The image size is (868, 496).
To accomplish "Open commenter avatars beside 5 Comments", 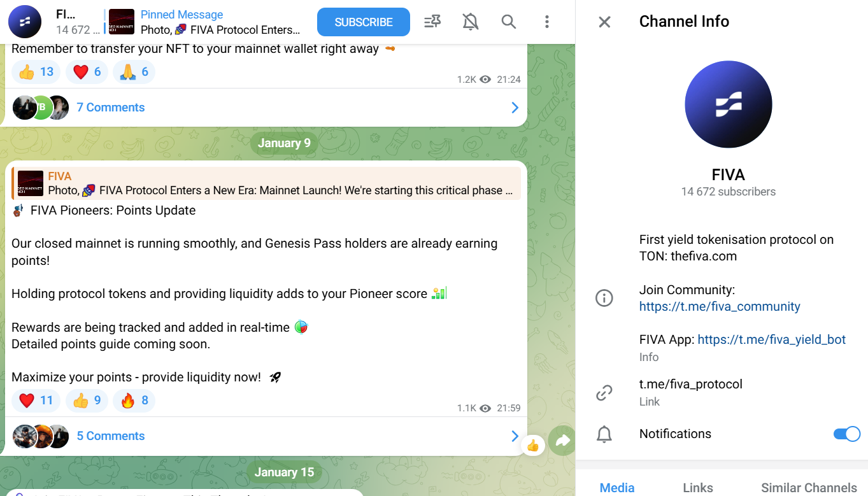I will 41,436.
